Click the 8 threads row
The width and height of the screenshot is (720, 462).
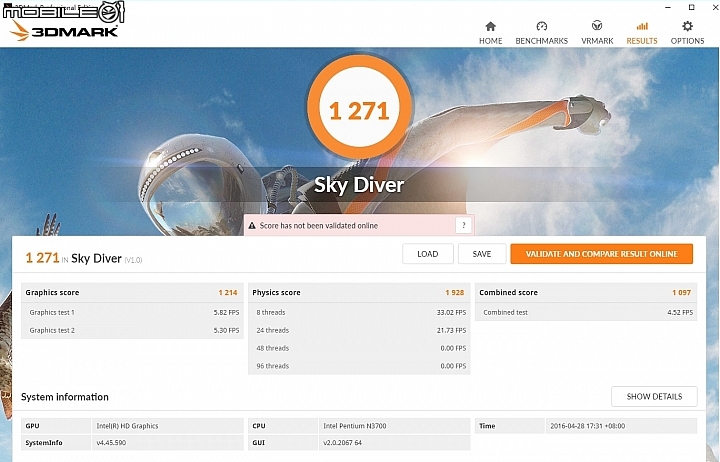coord(359,312)
